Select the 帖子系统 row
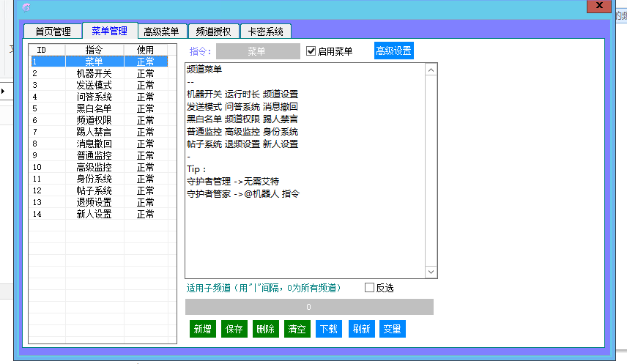Image resolution: width=627 pixels, height=364 pixels. [99, 190]
